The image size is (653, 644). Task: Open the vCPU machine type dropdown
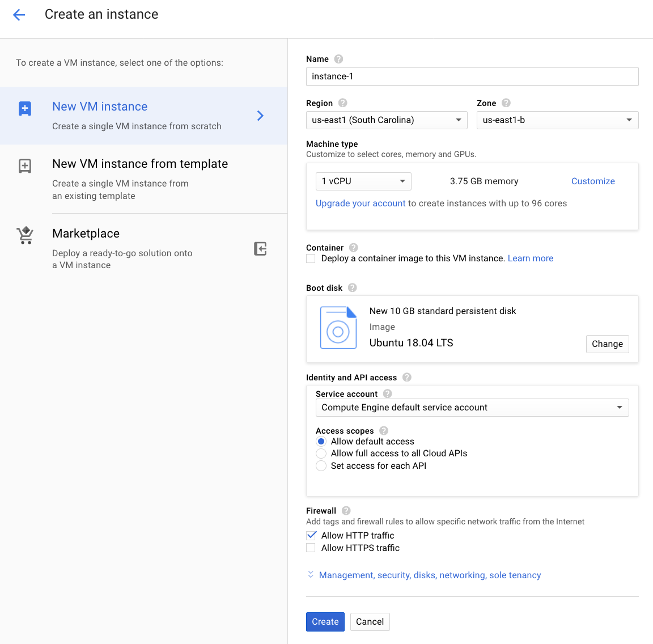point(363,181)
